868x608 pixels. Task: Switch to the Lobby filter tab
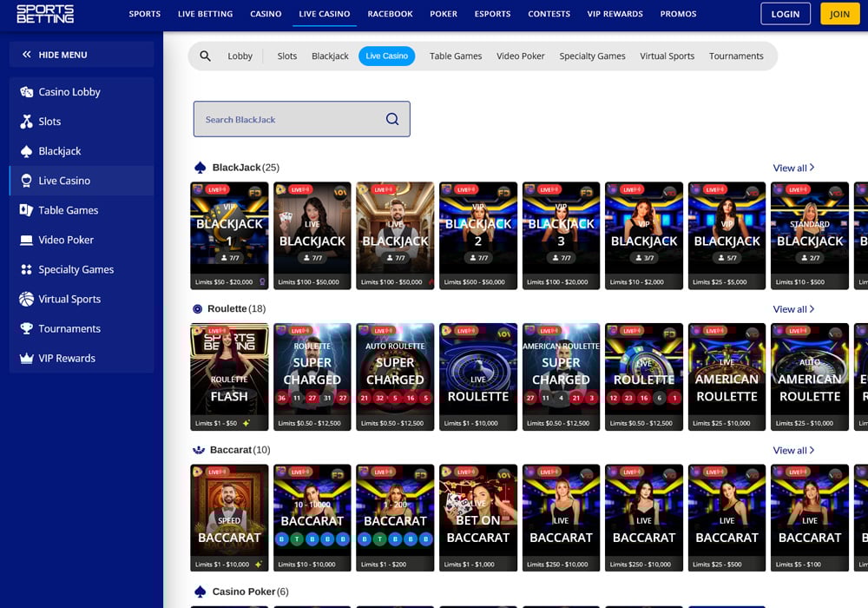click(x=240, y=56)
